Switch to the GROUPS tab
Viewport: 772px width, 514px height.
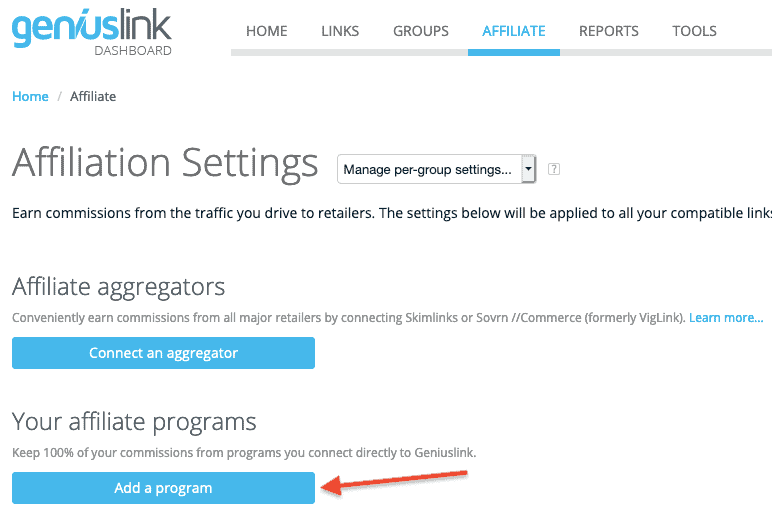(421, 31)
